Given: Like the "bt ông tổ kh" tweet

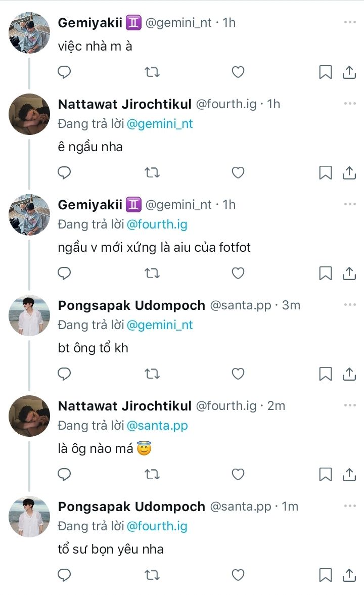Looking at the screenshot, I should (238, 374).
